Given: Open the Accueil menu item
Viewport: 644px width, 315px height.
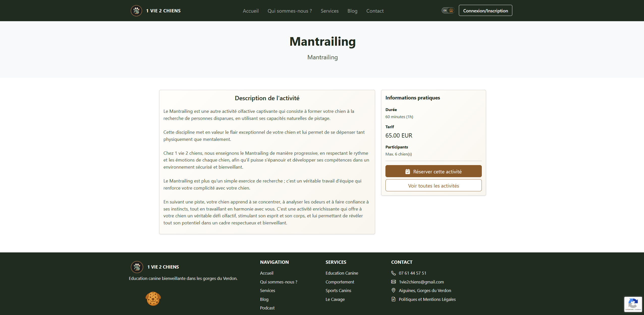Looking at the screenshot, I should pyautogui.click(x=250, y=11).
